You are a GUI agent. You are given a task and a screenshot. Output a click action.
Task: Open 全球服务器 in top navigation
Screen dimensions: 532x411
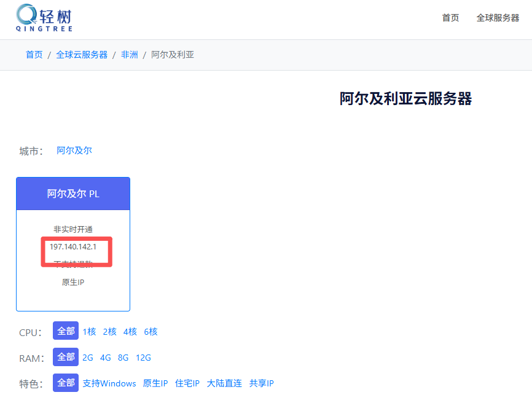pyautogui.click(x=498, y=18)
